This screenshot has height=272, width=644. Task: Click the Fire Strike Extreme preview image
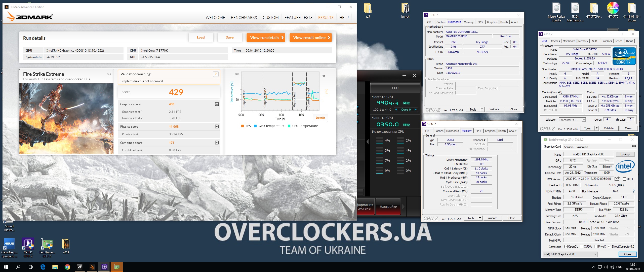[x=66, y=119]
